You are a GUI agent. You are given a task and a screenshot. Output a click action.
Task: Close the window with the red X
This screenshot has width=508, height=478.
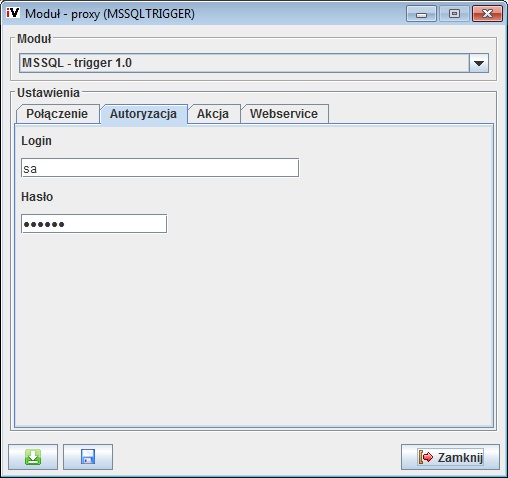click(487, 14)
